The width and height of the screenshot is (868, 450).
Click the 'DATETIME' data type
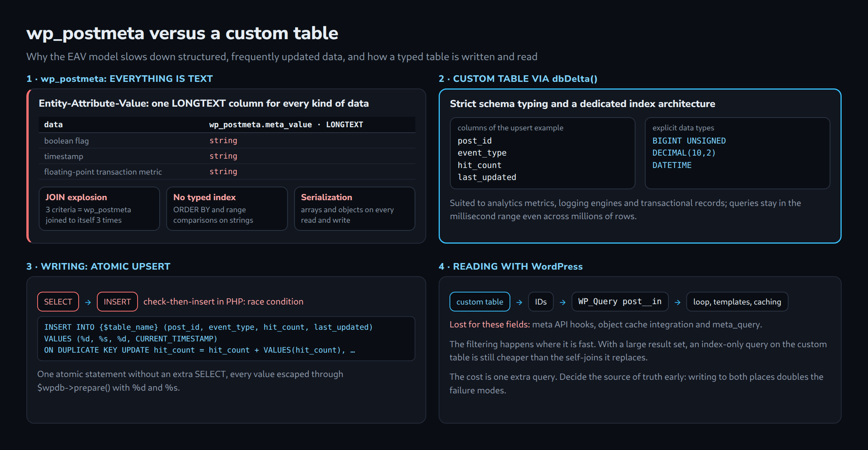click(x=672, y=165)
